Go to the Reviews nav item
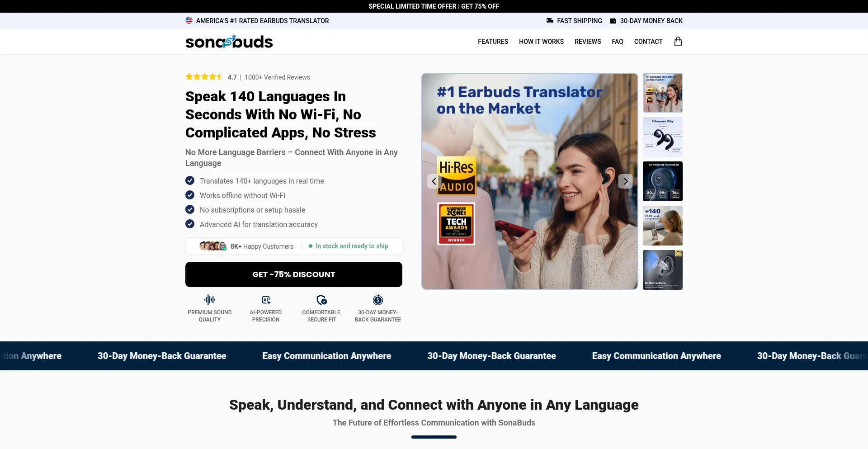The width and height of the screenshot is (868, 449). pyautogui.click(x=588, y=42)
